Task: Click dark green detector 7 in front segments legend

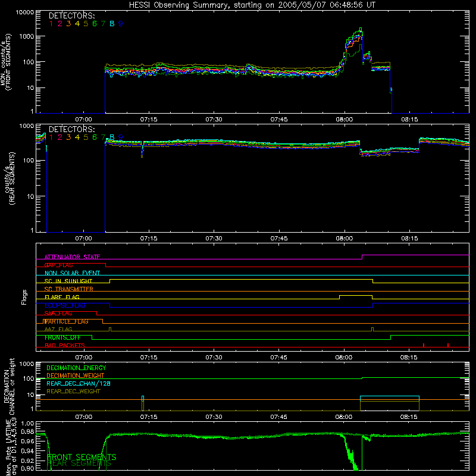Action: [x=103, y=24]
